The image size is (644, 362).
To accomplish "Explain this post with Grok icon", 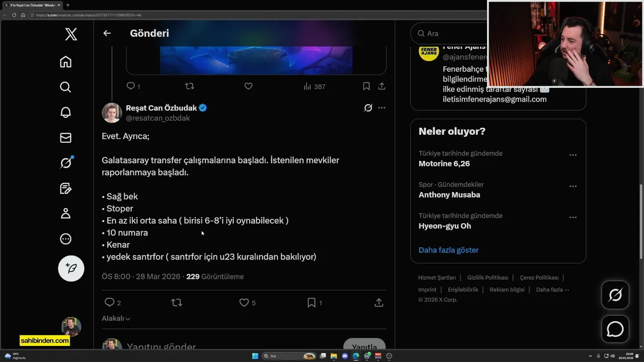I will 368,108.
